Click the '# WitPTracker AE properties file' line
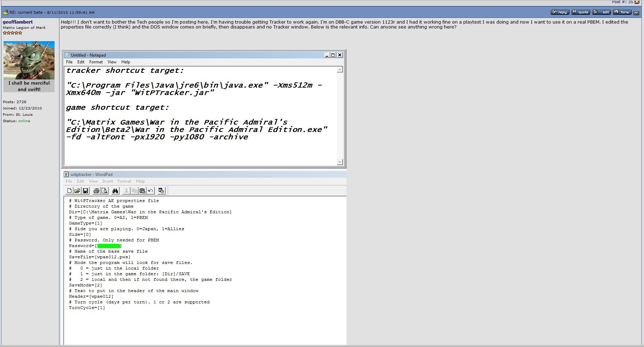644x347 pixels. [114, 201]
